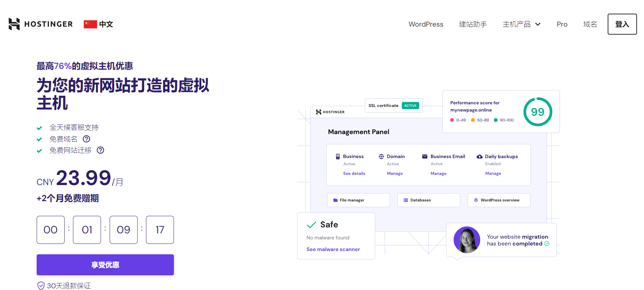Click the 最高76%的虚拟主机优惠 heading

click(85, 66)
